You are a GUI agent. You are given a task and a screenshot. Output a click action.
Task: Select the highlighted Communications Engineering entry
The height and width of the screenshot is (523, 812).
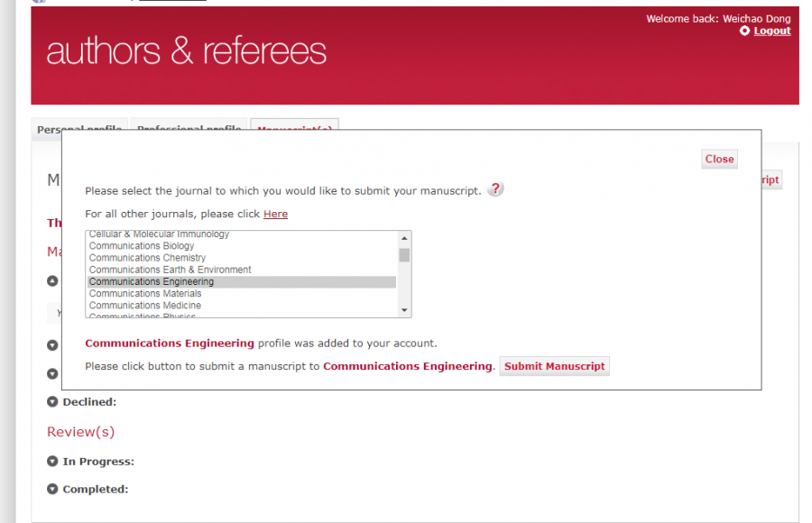click(242, 281)
